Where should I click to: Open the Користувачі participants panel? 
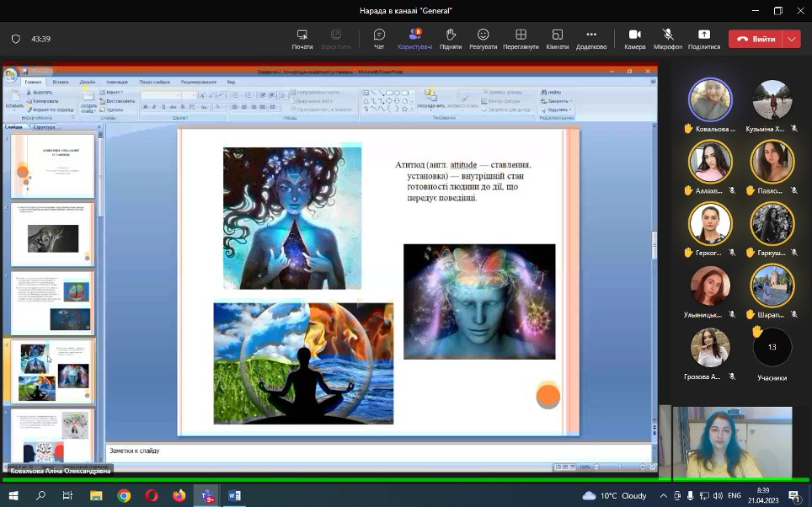(414, 39)
